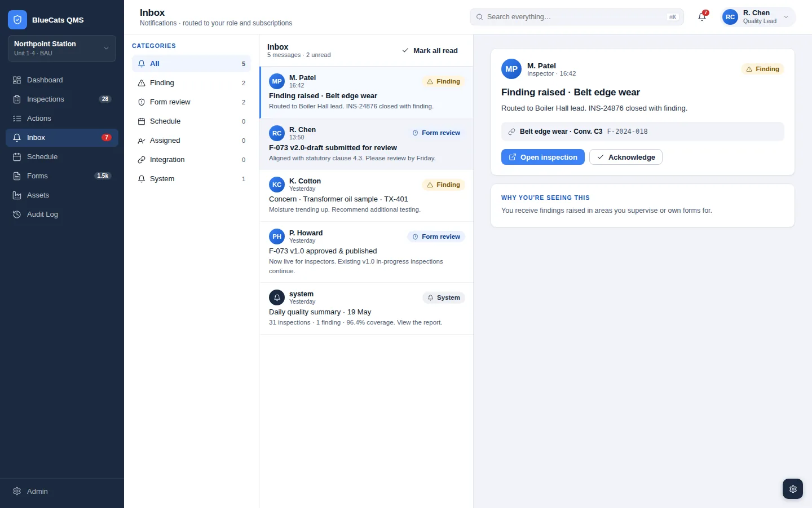Select the System category filter
Viewport: 812px width, 508px height.
pyautogui.click(x=191, y=179)
